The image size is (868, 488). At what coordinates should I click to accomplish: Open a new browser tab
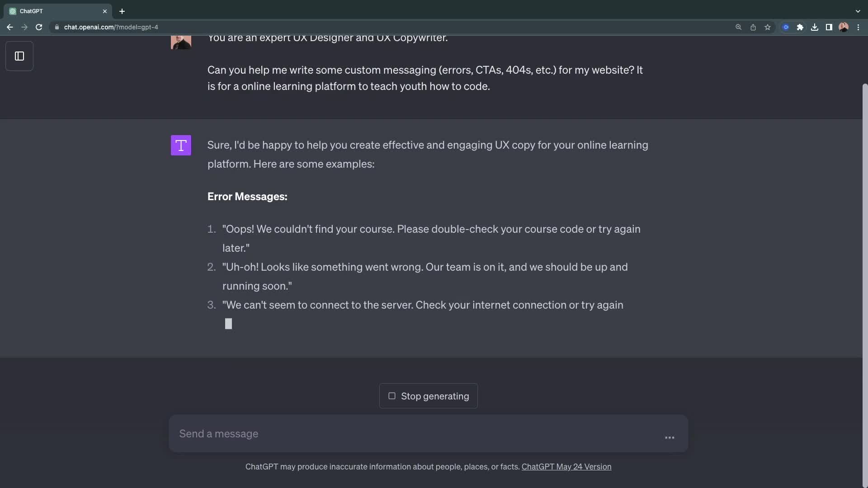[x=122, y=11]
